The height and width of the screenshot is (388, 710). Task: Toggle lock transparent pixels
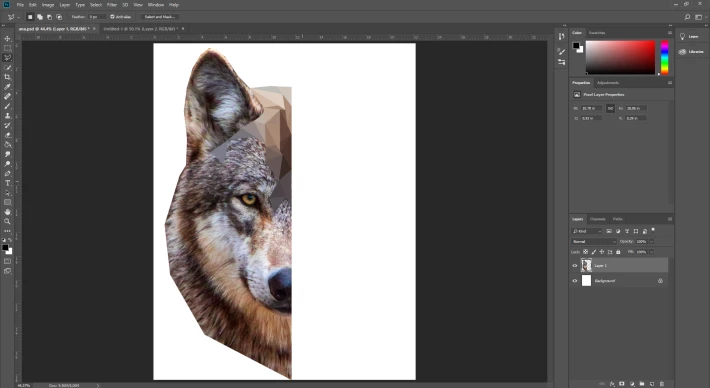(x=585, y=252)
